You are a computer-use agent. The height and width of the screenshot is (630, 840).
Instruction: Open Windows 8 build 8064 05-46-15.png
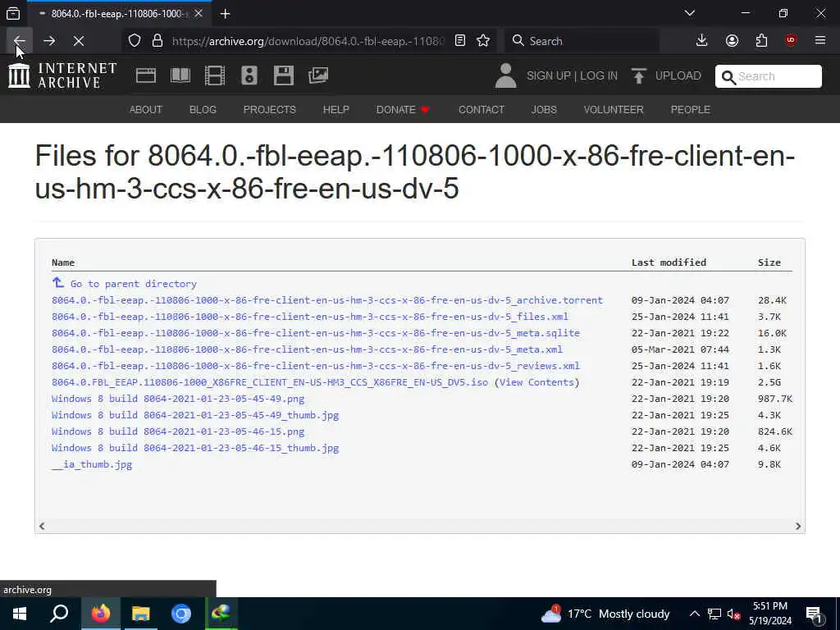[178, 431]
